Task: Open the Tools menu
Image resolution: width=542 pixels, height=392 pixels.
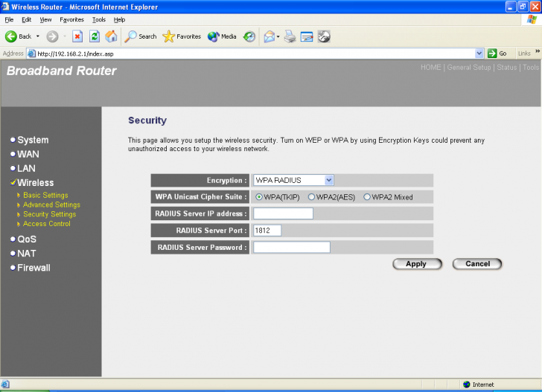Action: click(98, 19)
